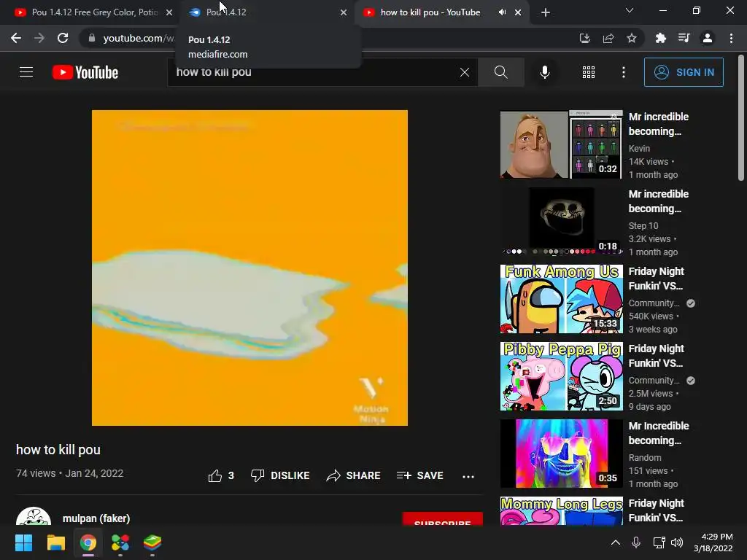Share the video using SHARE
Image resolution: width=747 pixels, height=560 pixels.
tap(353, 475)
